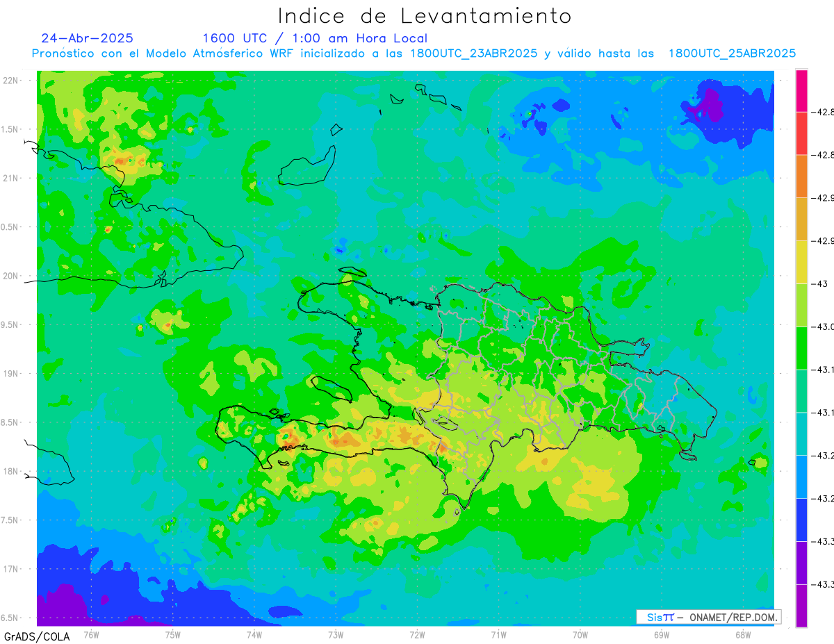Click the '21N' latitude label

10,179
